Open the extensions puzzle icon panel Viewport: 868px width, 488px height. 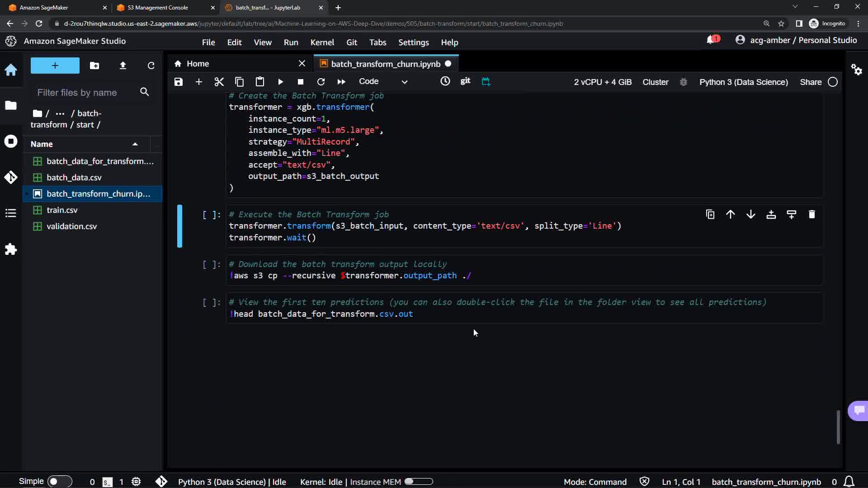click(11, 249)
